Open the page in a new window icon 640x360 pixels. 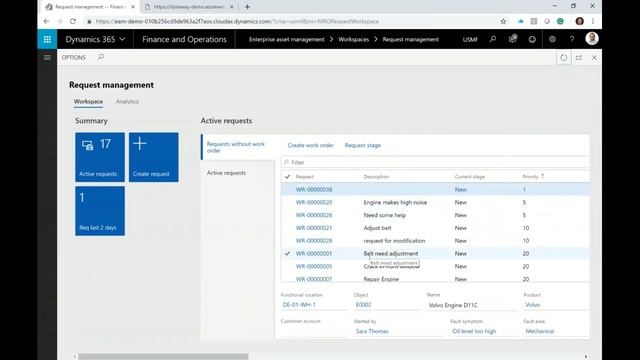(x=579, y=58)
